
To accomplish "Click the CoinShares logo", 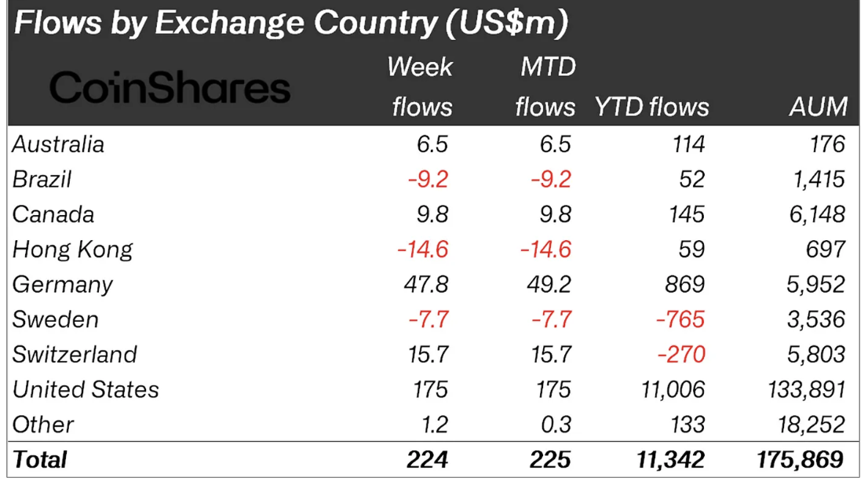I will pos(170,87).
